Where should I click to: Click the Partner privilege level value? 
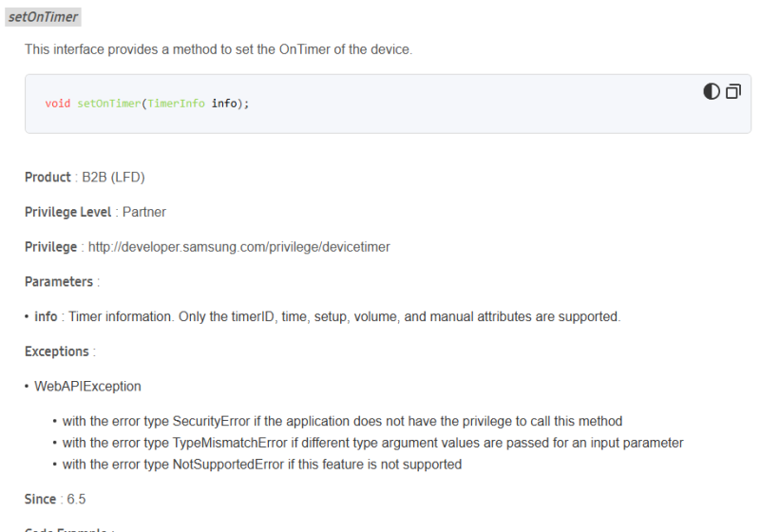[144, 212]
